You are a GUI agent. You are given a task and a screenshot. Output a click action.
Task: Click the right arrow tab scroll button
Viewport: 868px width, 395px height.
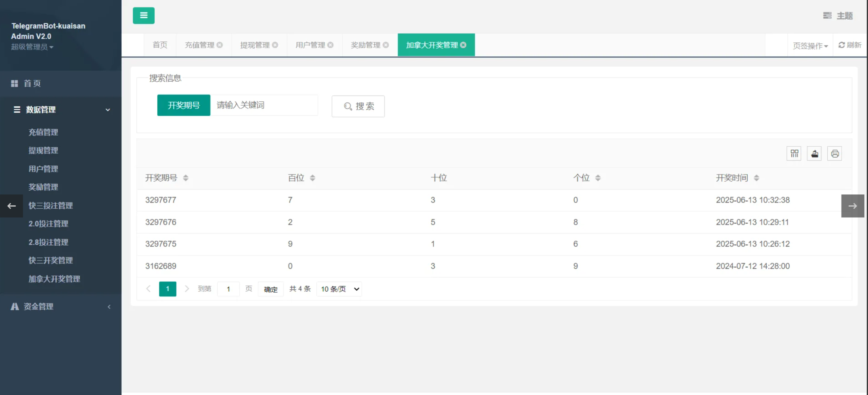click(852, 206)
